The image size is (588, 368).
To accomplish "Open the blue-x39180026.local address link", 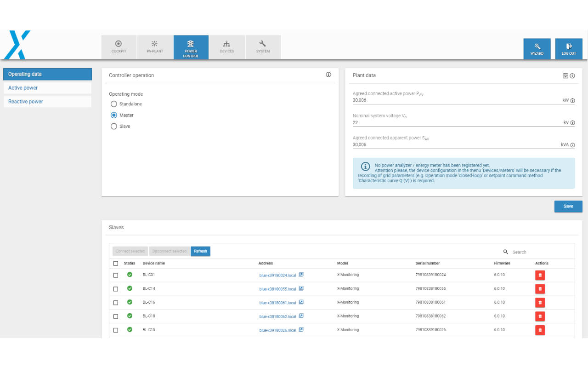I will (x=277, y=330).
